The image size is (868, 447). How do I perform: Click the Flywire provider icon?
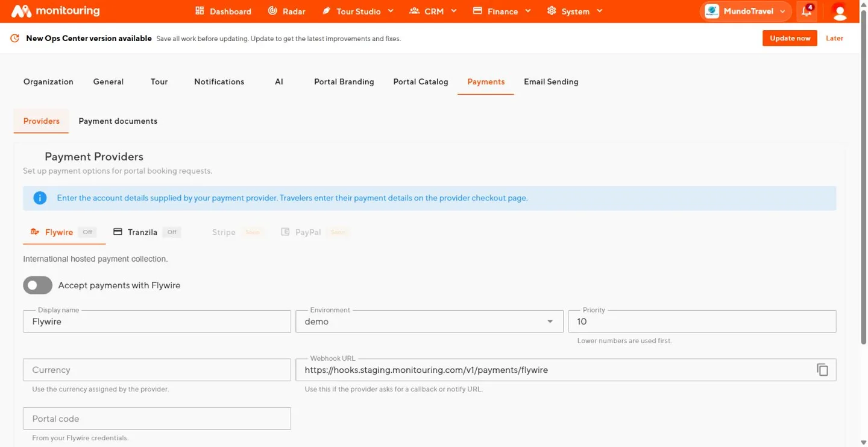tap(35, 232)
